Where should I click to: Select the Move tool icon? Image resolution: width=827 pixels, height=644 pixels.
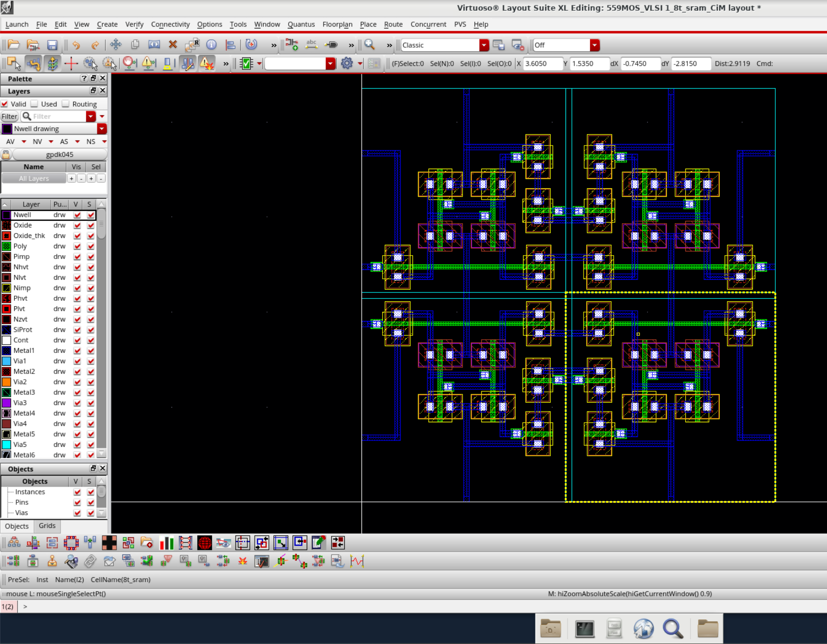(116, 45)
